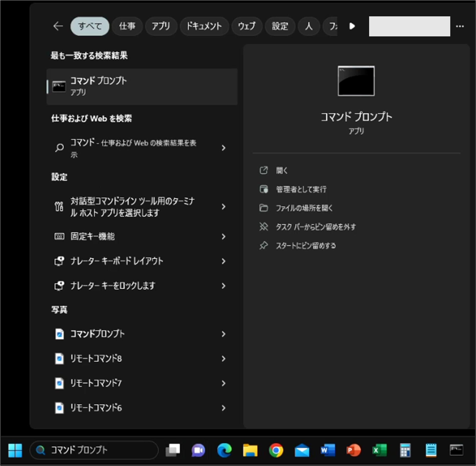Screen dimensions: 476x466
Task: Click large コマンド プロンプト preview thumbnail
Action: tap(356, 81)
